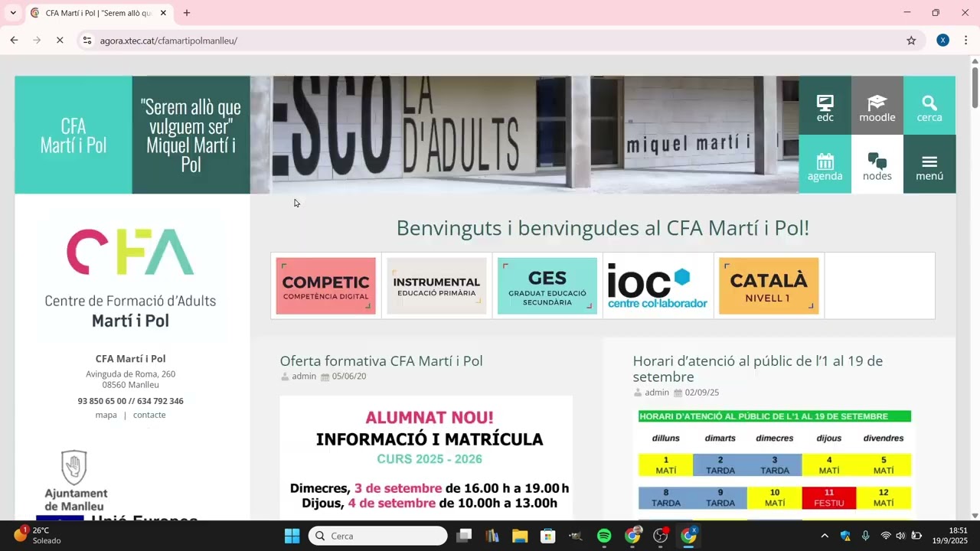Open the INSTRUMENTAL educació primària banner
Viewport: 980px width, 551px height.
pyautogui.click(x=436, y=286)
